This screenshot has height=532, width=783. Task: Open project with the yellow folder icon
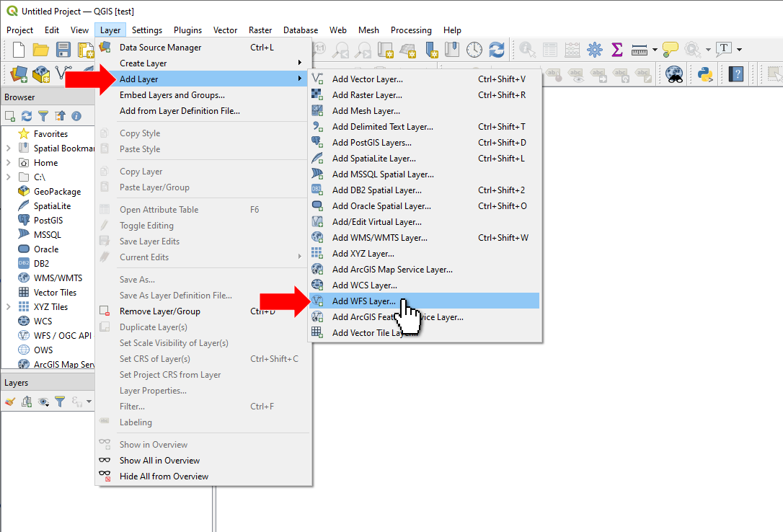[40, 50]
